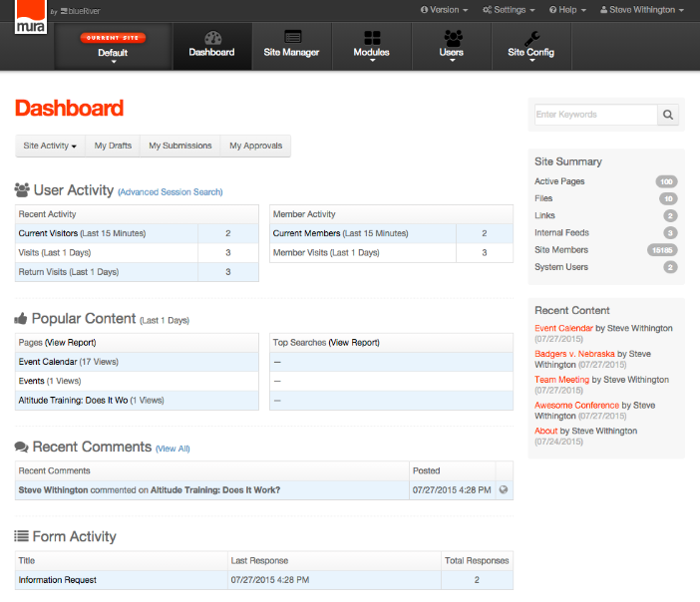Click the Total Responses value 2
Viewport: 700px width, 602px height.
[477, 580]
